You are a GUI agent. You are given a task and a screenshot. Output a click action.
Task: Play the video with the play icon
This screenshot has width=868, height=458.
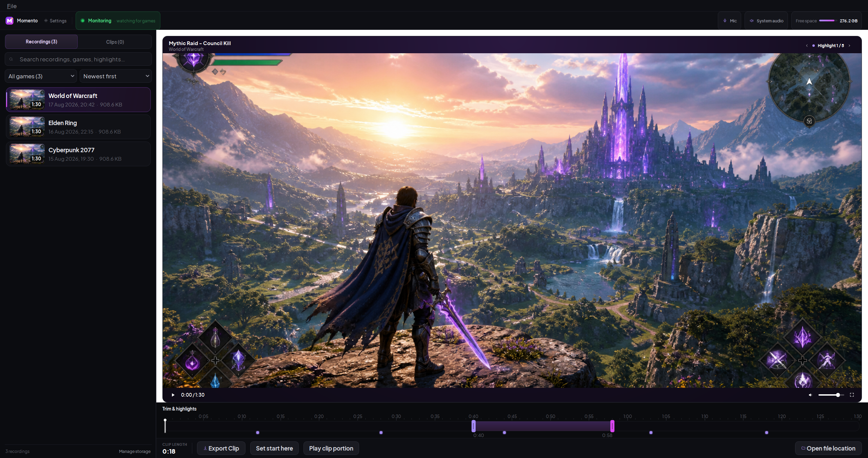(x=173, y=395)
